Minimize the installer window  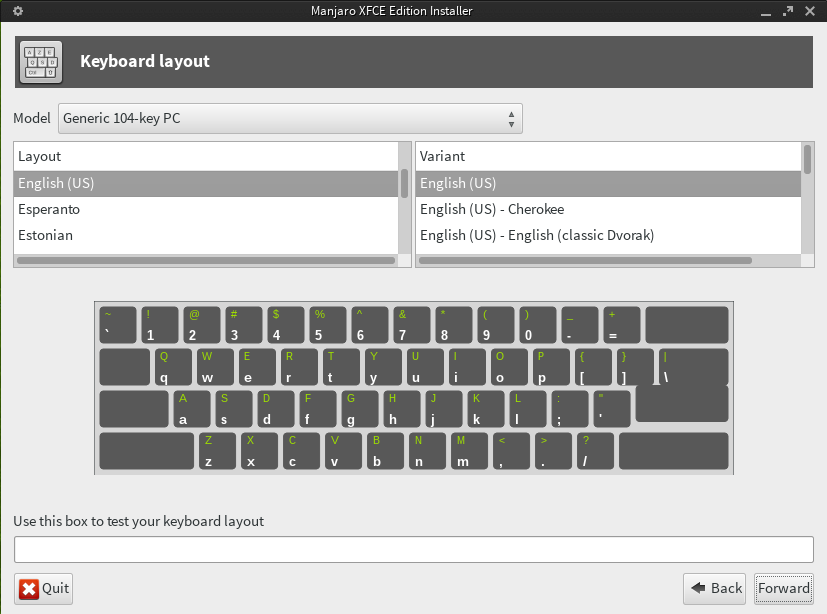(766, 12)
